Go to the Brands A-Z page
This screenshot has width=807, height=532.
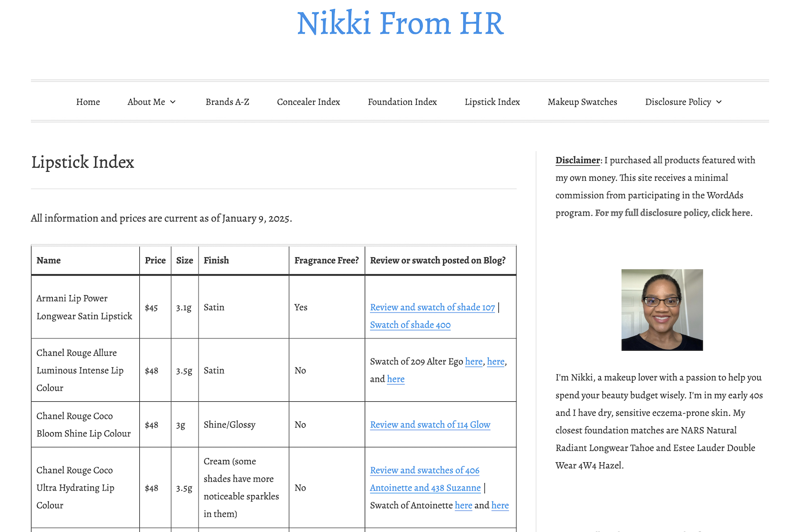(x=227, y=102)
